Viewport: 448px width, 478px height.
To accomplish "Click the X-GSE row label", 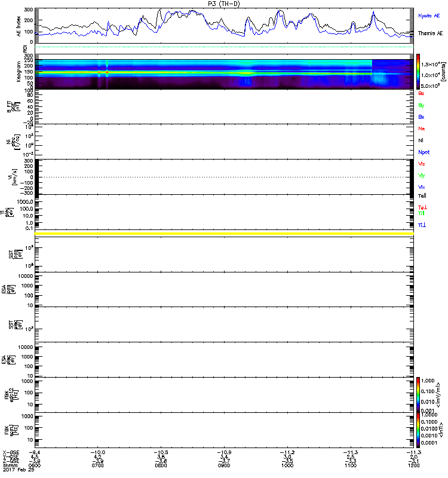I will 11,452.
